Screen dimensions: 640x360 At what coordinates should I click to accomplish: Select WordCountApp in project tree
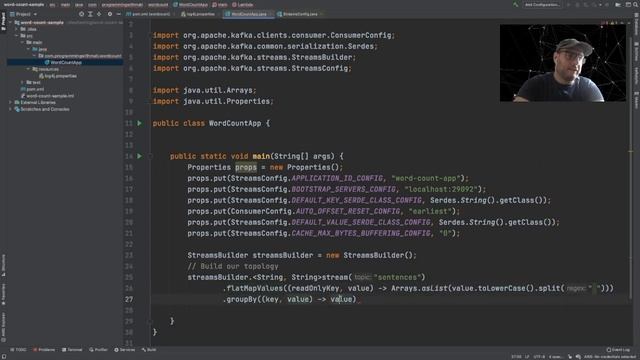(65, 62)
